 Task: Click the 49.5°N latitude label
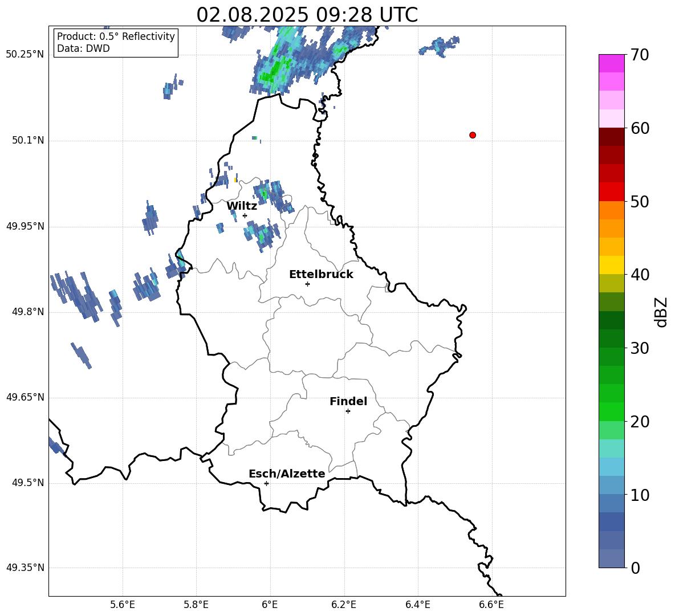click(x=28, y=483)
